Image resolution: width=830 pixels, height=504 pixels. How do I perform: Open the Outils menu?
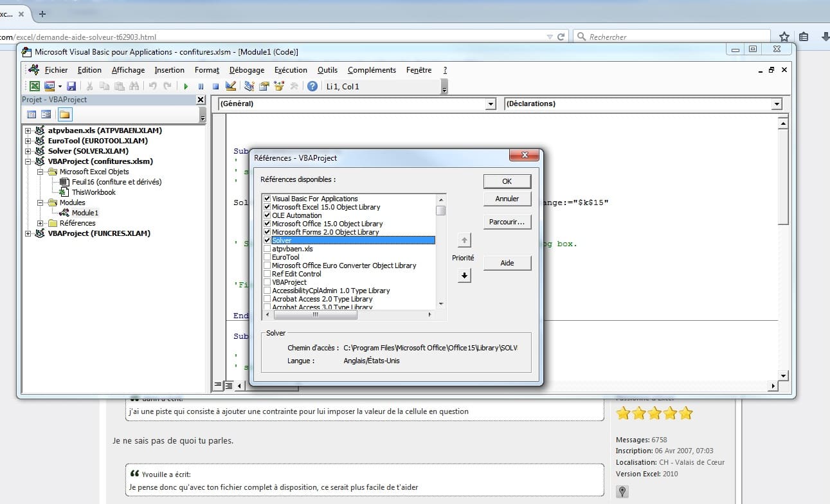(327, 70)
